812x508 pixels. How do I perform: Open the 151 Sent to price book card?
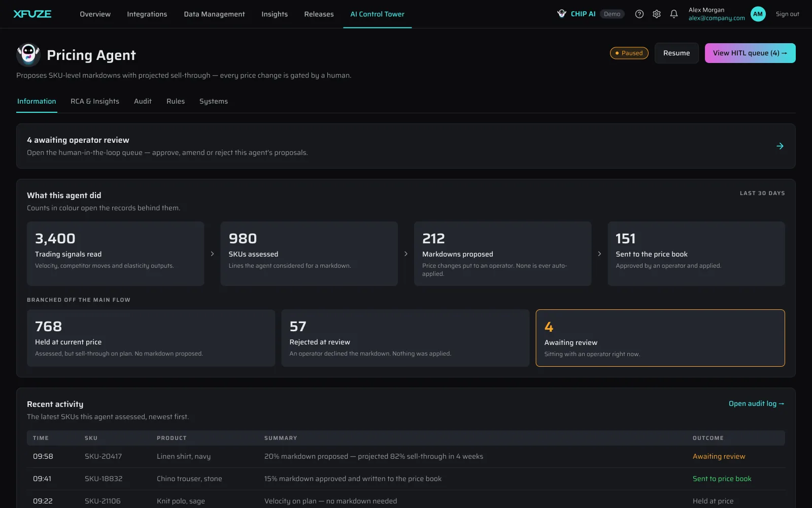tap(696, 253)
